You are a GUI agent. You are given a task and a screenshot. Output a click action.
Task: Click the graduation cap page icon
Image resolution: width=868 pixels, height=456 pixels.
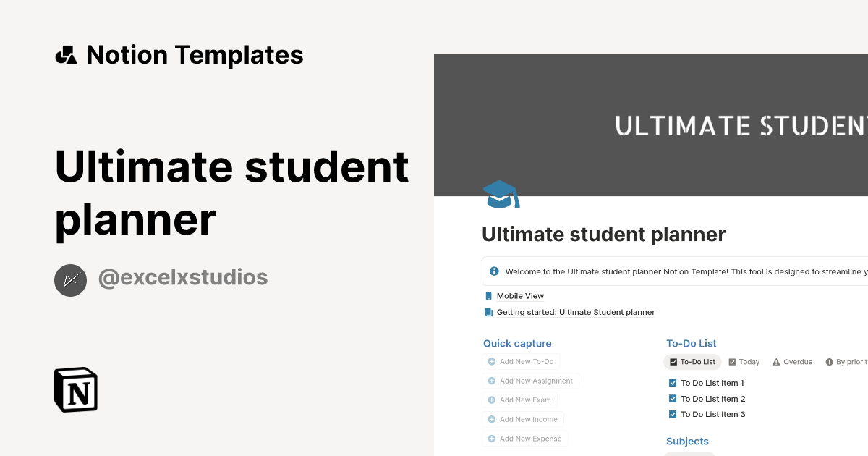501,194
